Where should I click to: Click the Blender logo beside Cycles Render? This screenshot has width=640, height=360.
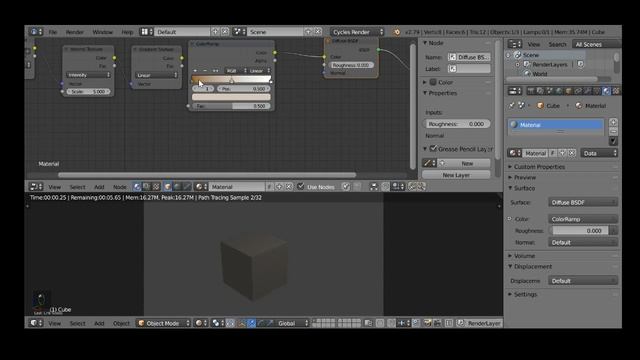pos(396,32)
